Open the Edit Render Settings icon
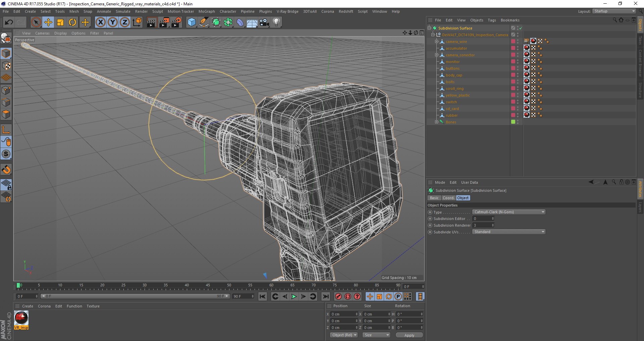This screenshot has width=644, height=341. [x=176, y=22]
